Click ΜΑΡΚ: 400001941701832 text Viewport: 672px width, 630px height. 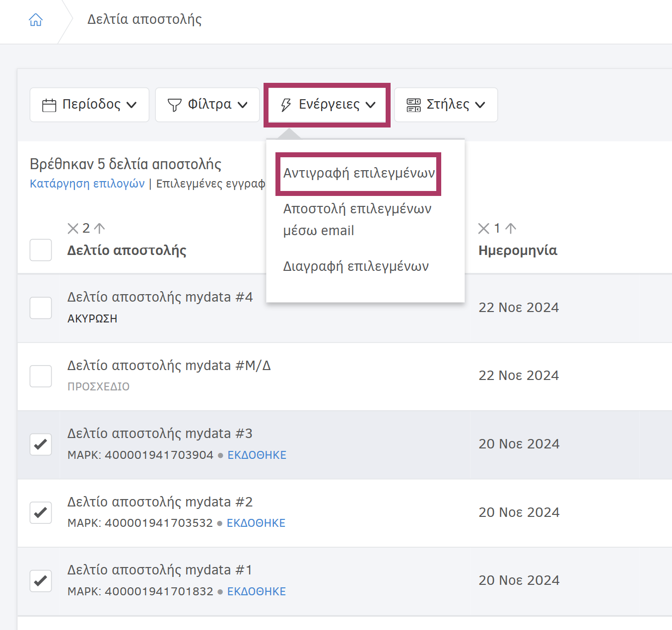click(140, 591)
